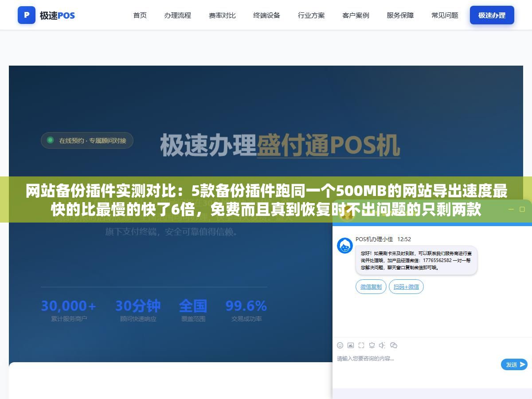
Task: Open the 费率对比 page
Action: (x=222, y=15)
